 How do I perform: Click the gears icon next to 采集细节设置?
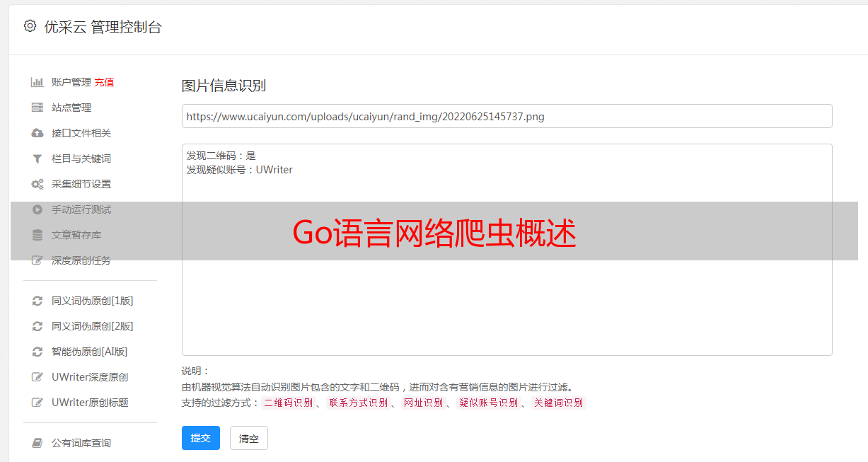[37, 184]
